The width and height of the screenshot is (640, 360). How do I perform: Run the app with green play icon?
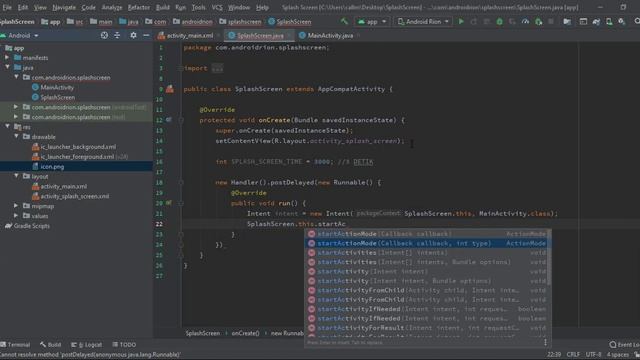(x=461, y=21)
